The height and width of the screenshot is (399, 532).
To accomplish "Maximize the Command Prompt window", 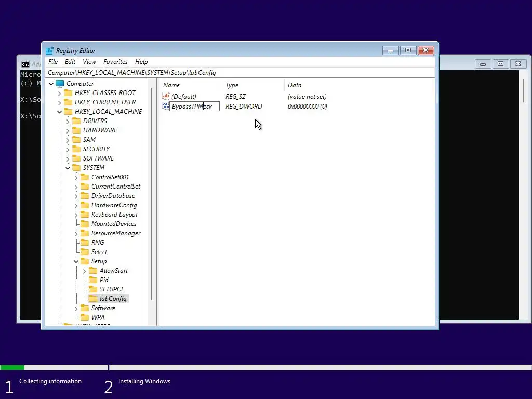I will point(500,63).
